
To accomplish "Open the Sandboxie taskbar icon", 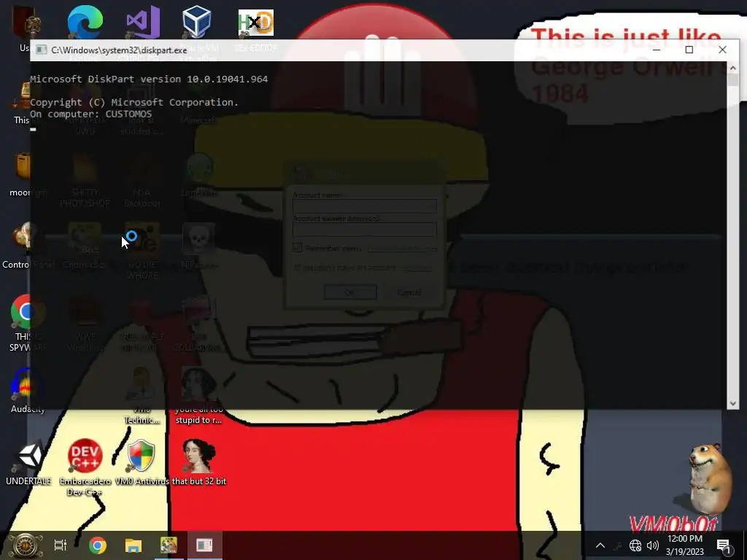I will coord(169,545).
